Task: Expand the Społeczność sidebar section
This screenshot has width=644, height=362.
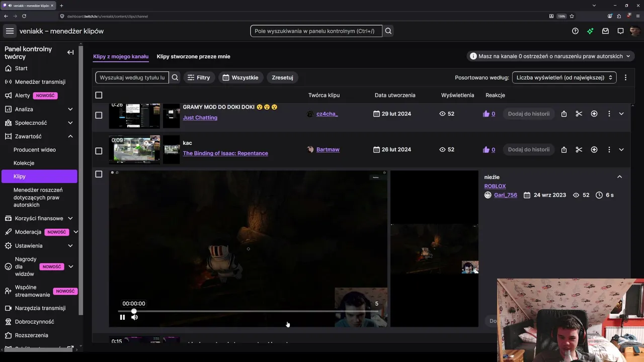Action: tap(70, 123)
